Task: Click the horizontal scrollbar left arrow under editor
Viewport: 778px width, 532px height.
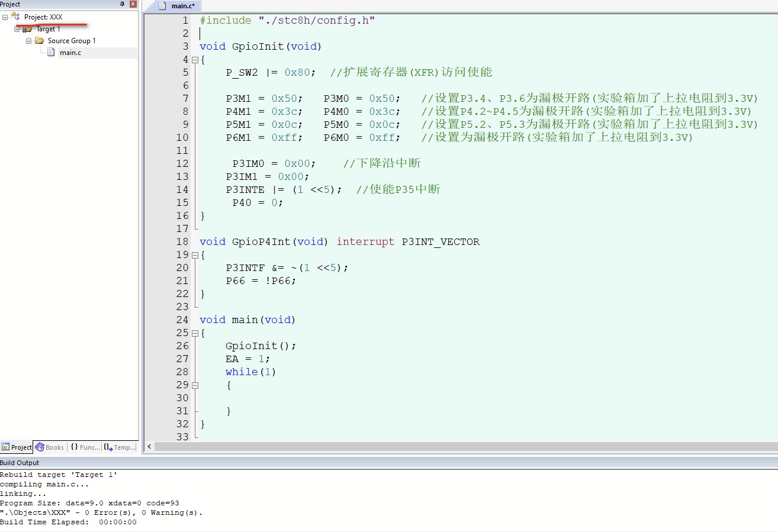Action: [x=150, y=447]
